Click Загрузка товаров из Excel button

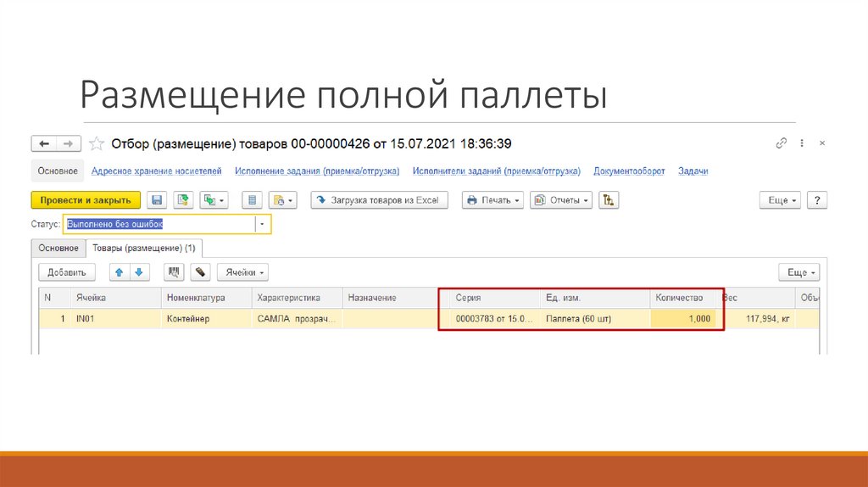pos(379,200)
